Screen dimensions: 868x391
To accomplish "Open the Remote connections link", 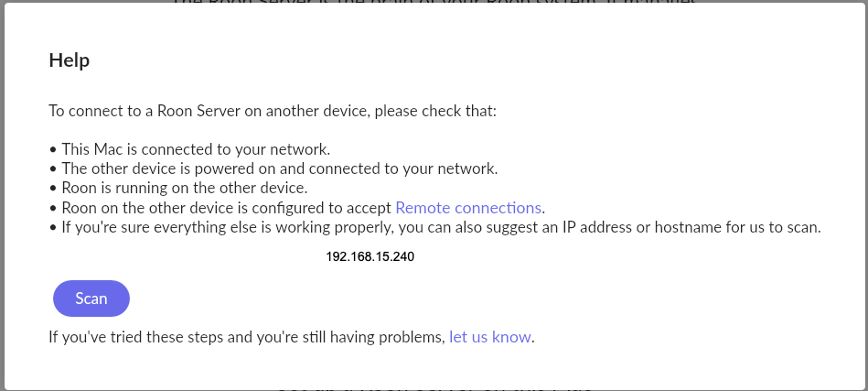I will click(468, 207).
